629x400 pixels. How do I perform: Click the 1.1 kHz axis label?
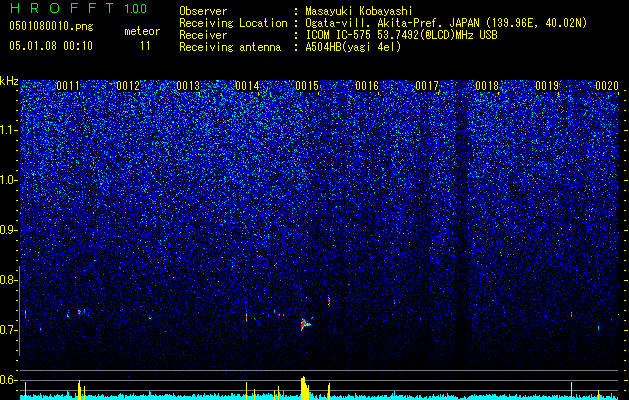[x=8, y=130]
